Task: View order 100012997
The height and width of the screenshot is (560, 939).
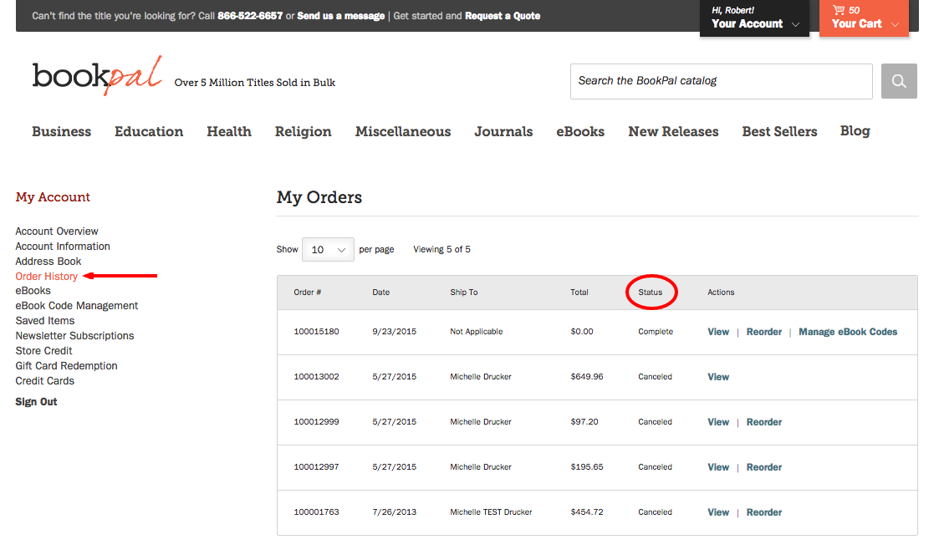Action: 718,467
